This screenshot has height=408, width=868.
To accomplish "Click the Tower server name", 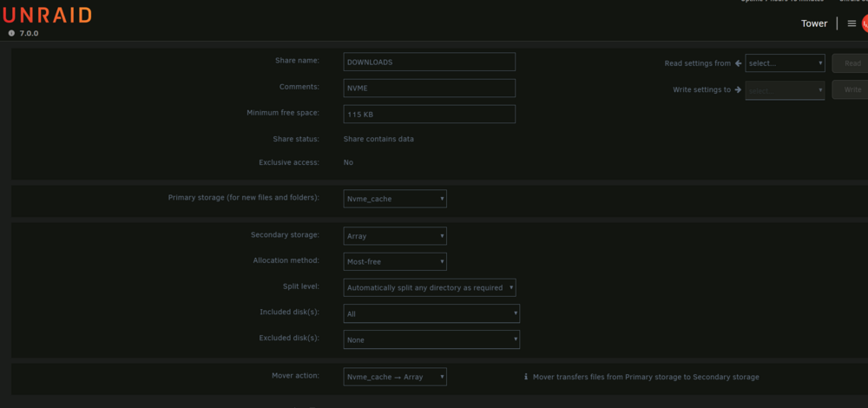I will tap(814, 23).
